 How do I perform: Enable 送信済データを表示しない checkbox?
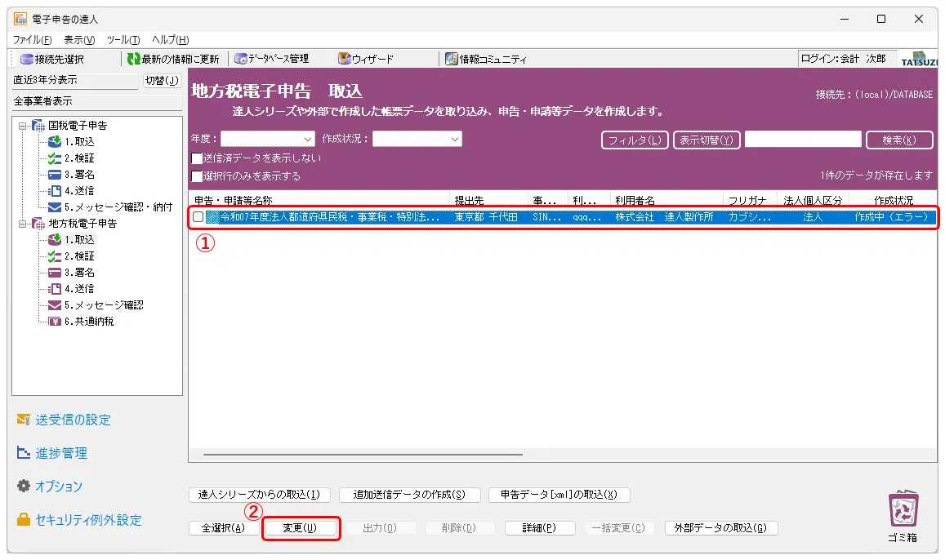(x=197, y=158)
